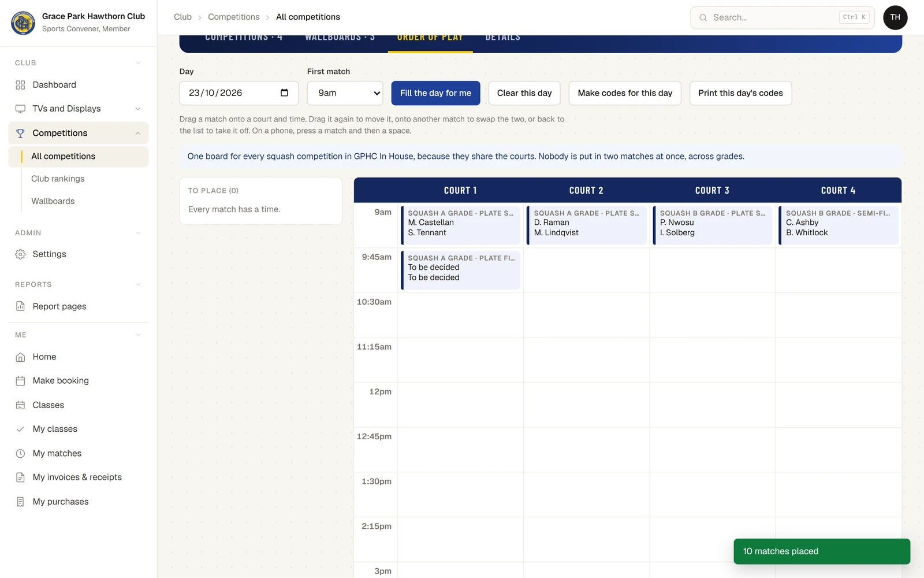
Task: Switch to the Order of Play tab
Action: point(430,39)
